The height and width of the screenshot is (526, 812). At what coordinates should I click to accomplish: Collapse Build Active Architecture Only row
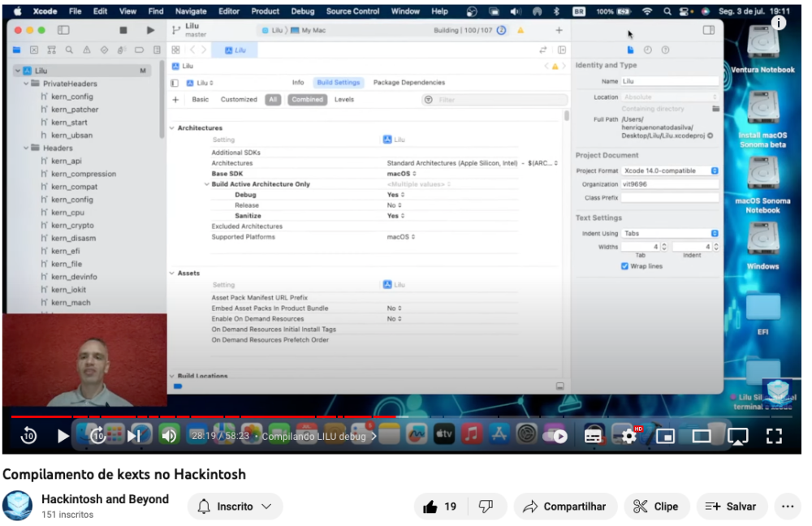[206, 184]
